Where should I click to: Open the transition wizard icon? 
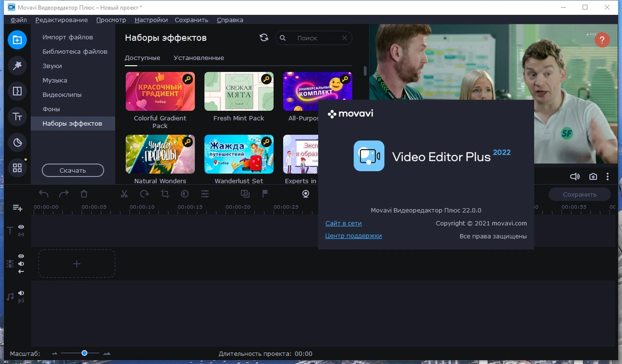tap(245, 194)
